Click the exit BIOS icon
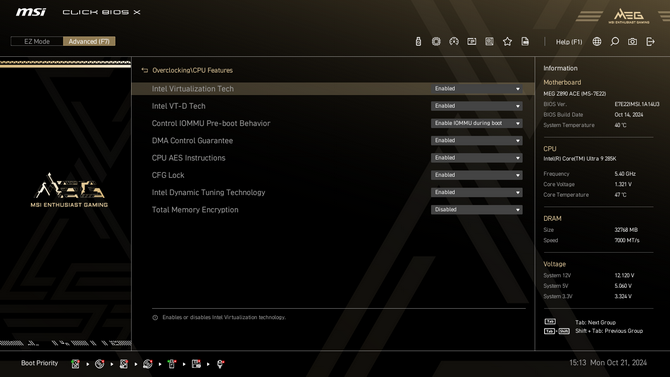The width and height of the screenshot is (670, 377). [650, 41]
